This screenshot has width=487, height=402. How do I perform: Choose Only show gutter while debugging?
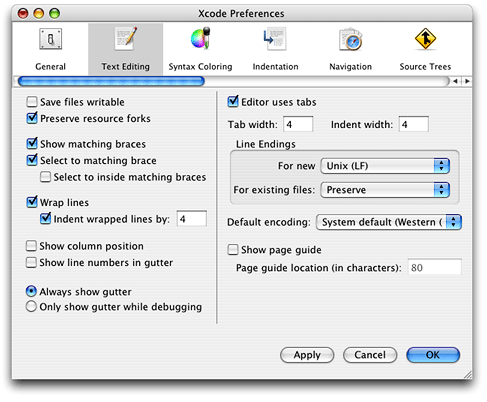click(x=31, y=307)
